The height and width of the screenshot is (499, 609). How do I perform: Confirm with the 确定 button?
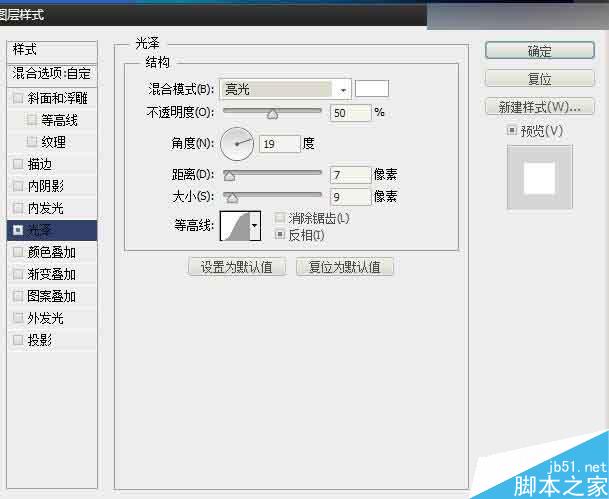click(540, 50)
